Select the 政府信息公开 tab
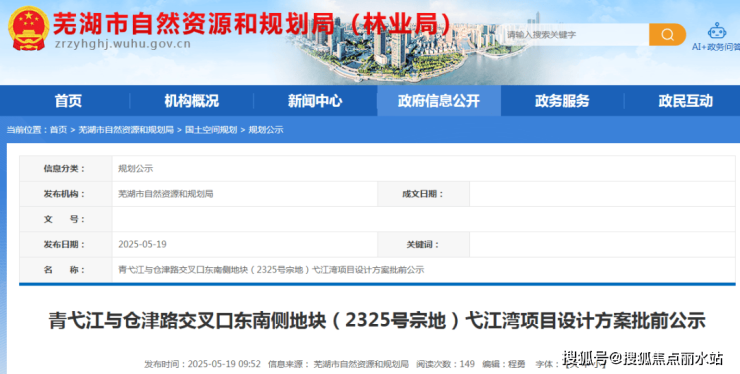This screenshot has width=740, height=374. [x=439, y=101]
